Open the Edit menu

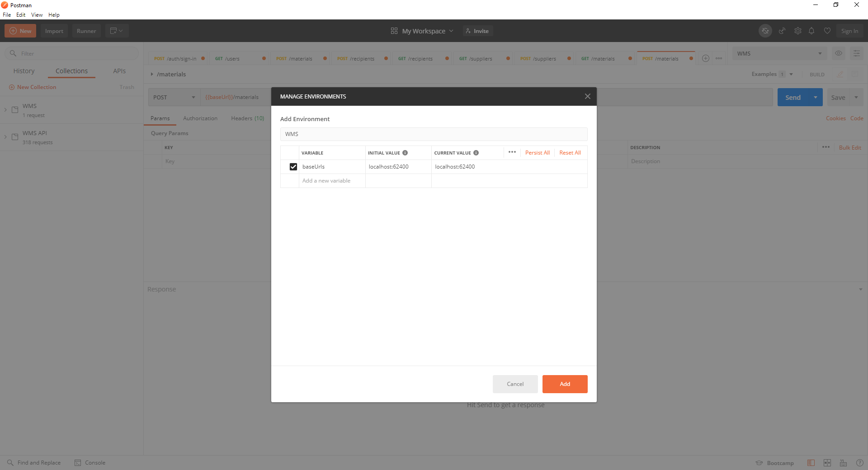21,15
